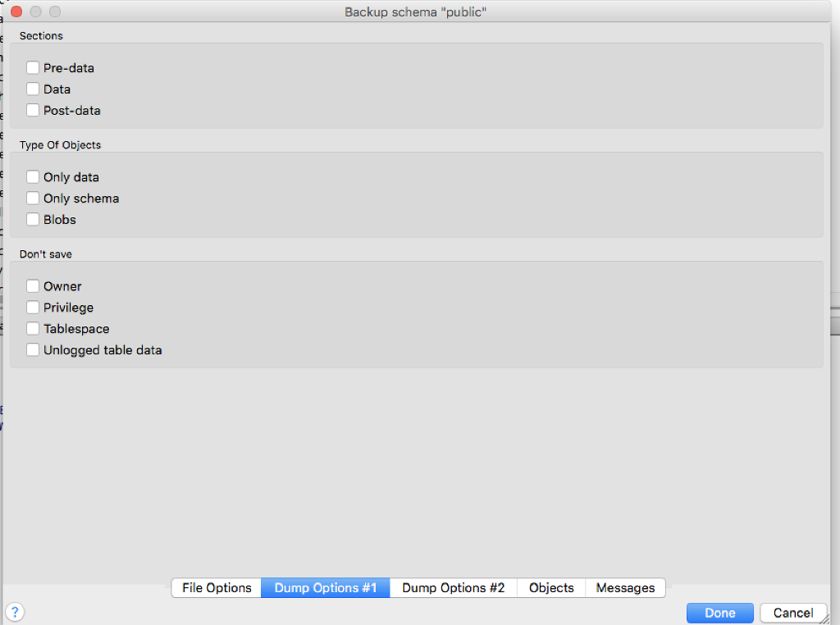840x625 pixels.
Task: Switch to the File Options tab
Action: (216, 588)
